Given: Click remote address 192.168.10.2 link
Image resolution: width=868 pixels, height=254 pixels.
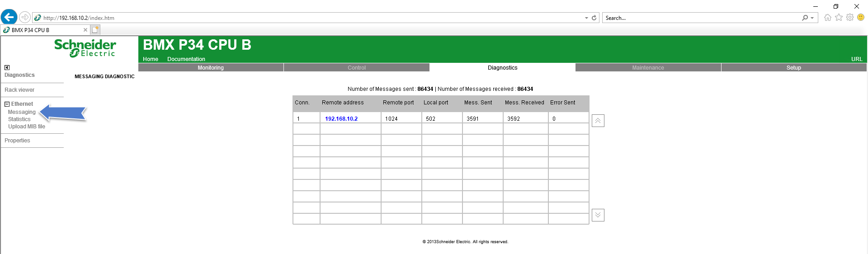Looking at the screenshot, I should (x=341, y=119).
